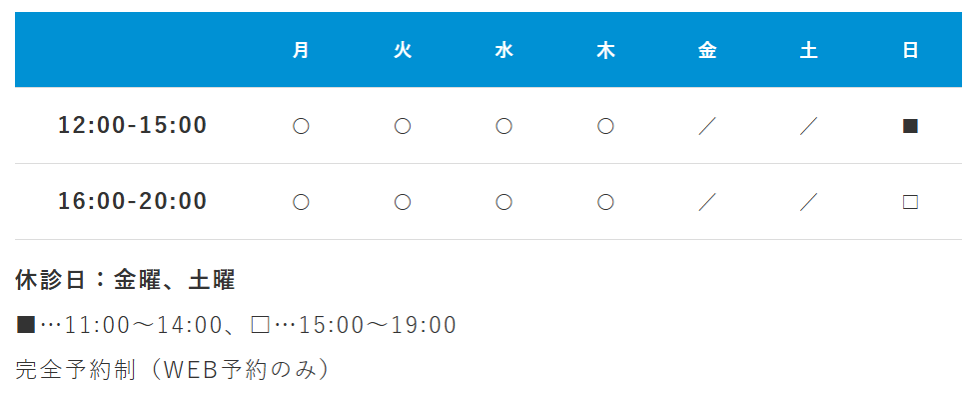The height and width of the screenshot is (415, 980).
Task: Click Wednesday circle in 12:00-15:00 row
Action: pyautogui.click(x=504, y=126)
